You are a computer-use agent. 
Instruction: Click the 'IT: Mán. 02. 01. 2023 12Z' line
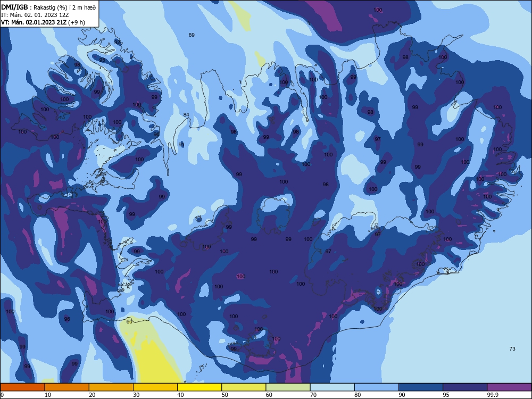35,14
